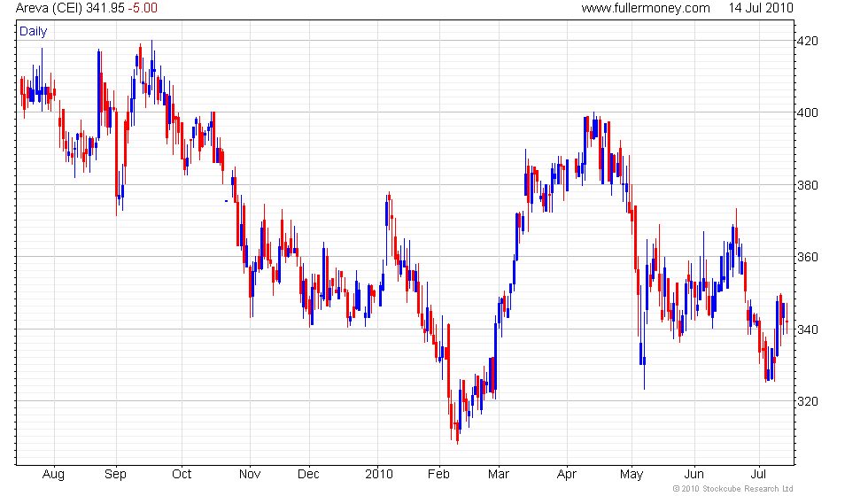Click the Jul month label
This screenshot has width=868, height=496.
(x=758, y=475)
